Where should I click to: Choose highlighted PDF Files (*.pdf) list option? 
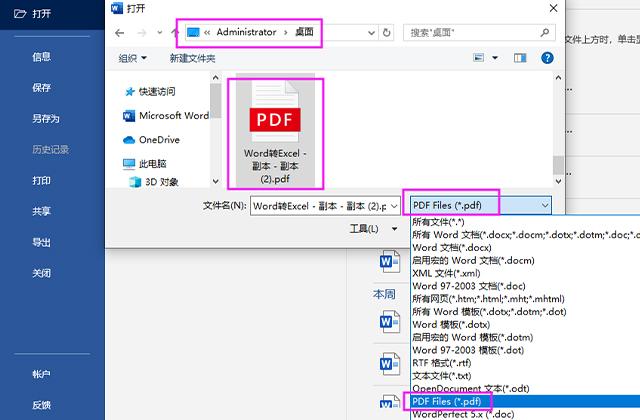point(525,401)
